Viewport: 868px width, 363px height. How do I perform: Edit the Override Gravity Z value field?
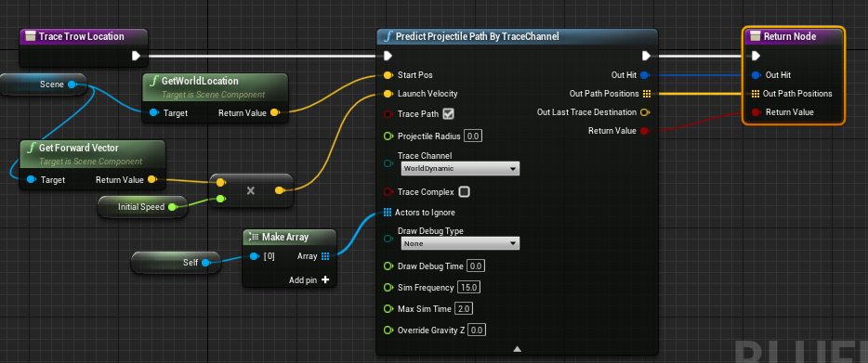(477, 331)
